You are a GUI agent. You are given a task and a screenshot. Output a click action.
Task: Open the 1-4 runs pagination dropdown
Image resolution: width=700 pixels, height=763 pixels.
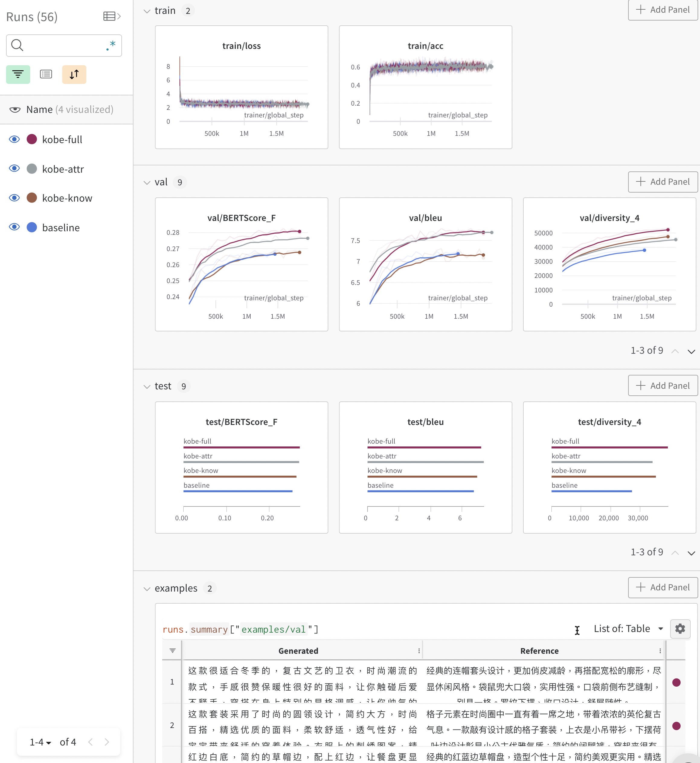pos(40,742)
